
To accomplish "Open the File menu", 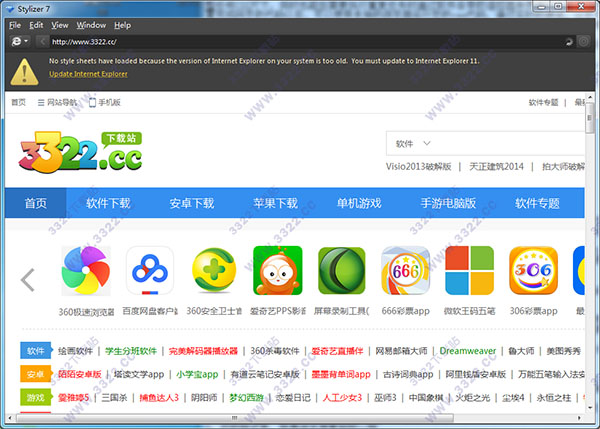I will (x=15, y=25).
